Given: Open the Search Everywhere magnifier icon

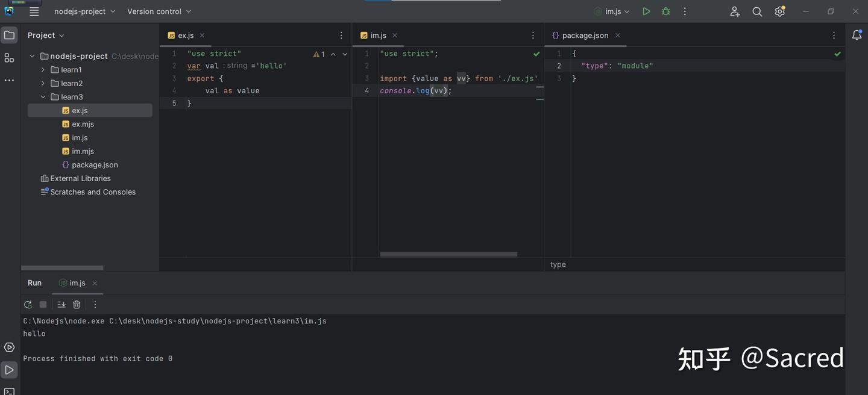Looking at the screenshot, I should tap(757, 11).
